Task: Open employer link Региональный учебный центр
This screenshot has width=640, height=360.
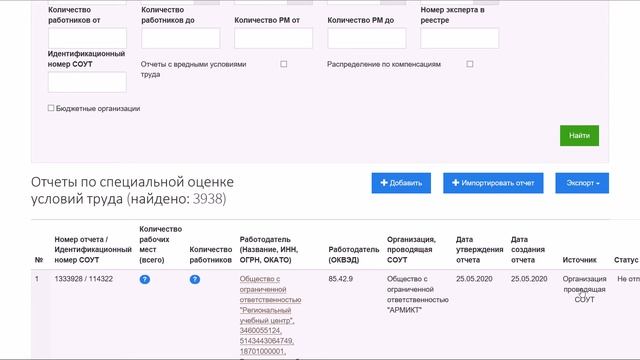Action: [270, 315]
